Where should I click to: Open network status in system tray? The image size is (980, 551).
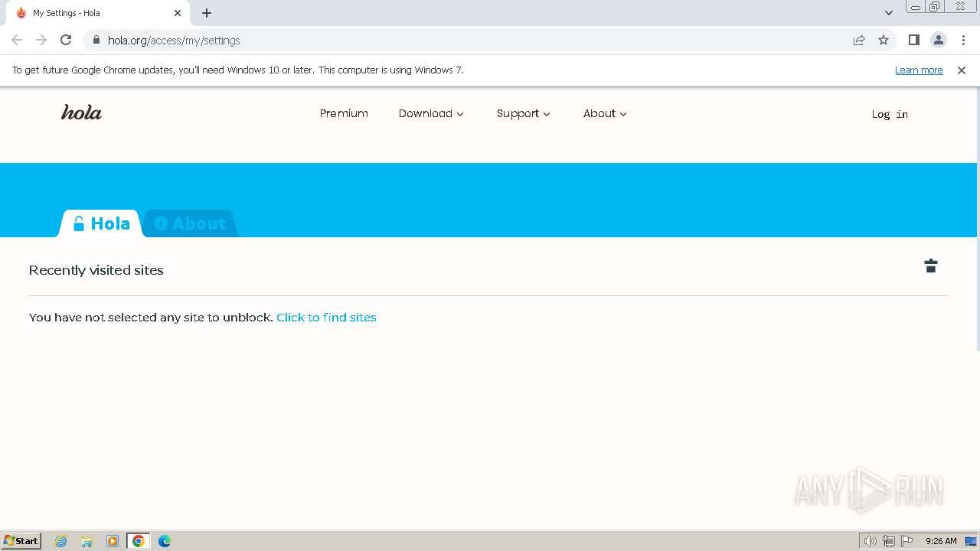[x=889, y=541]
